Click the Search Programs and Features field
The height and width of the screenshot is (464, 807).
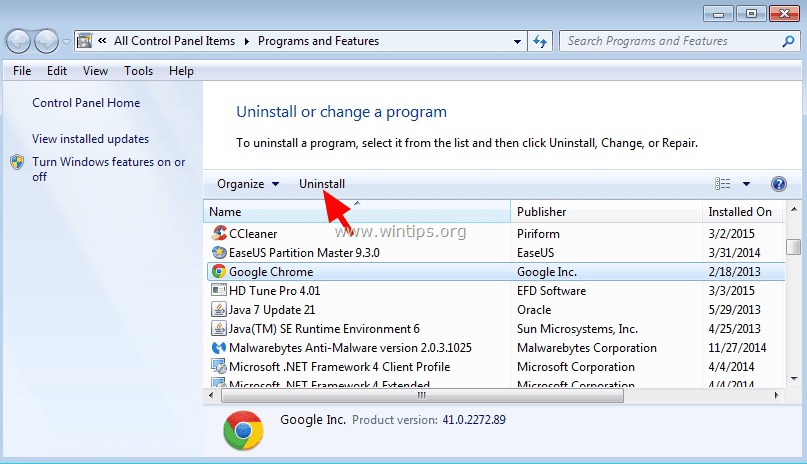671,41
